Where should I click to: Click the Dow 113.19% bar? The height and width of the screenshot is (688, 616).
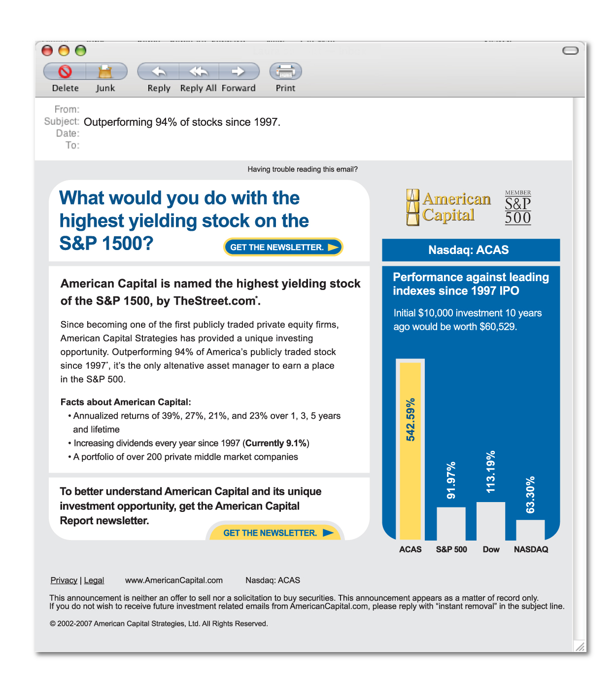491,521
